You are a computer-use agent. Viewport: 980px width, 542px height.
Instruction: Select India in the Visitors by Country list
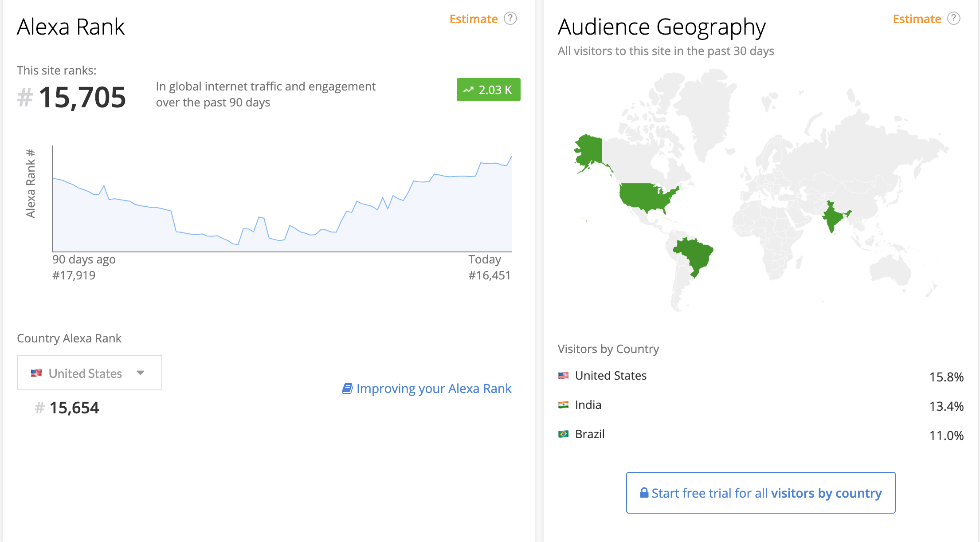tap(588, 405)
